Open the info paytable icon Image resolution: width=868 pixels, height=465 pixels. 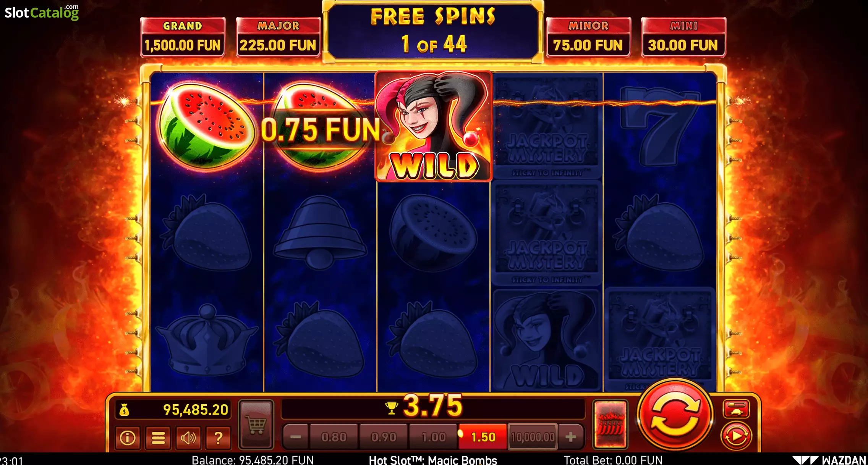(128, 438)
